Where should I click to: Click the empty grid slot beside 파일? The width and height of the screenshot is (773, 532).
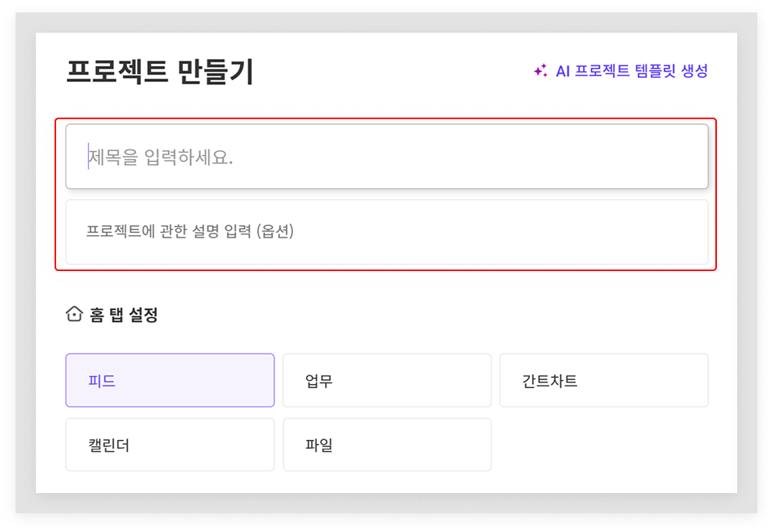click(604, 445)
